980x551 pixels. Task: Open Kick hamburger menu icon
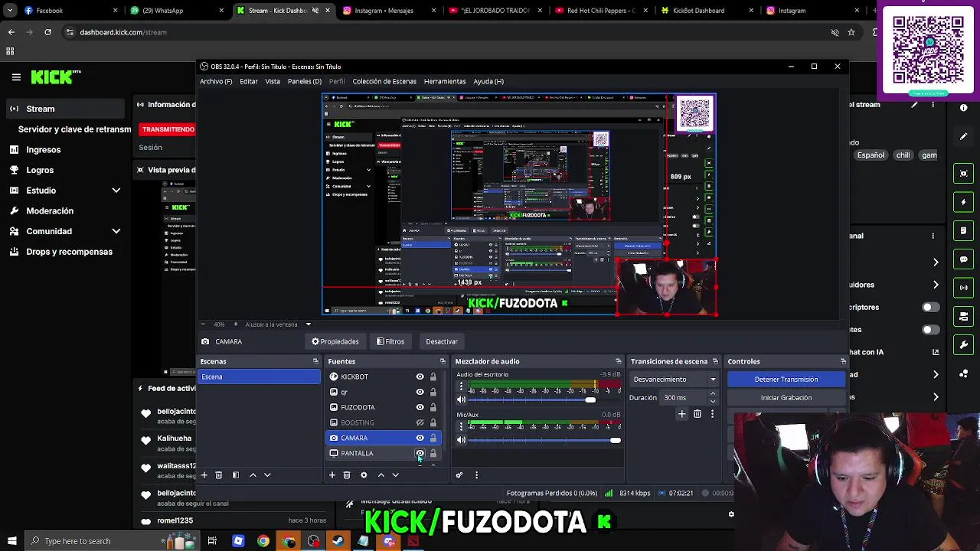click(x=16, y=77)
